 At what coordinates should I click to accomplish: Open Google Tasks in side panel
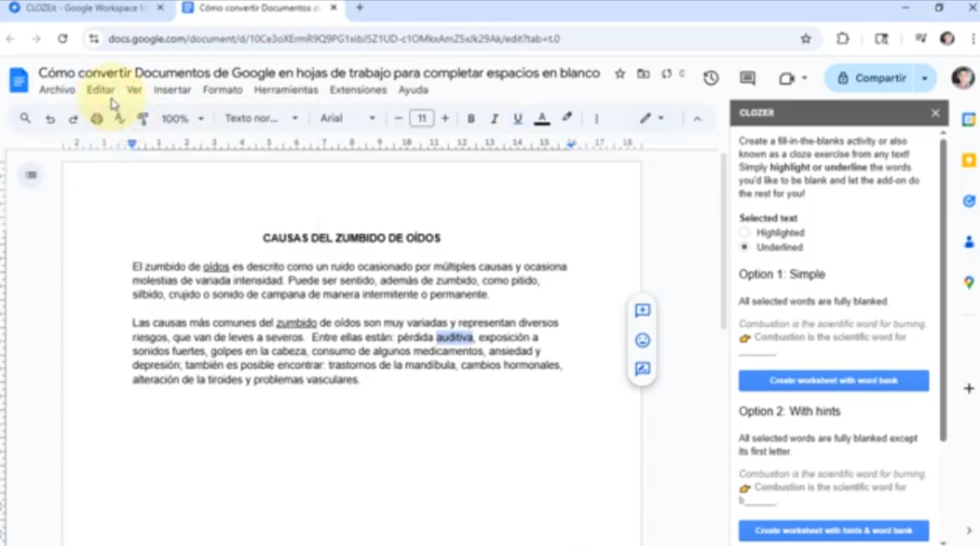point(969,201)
